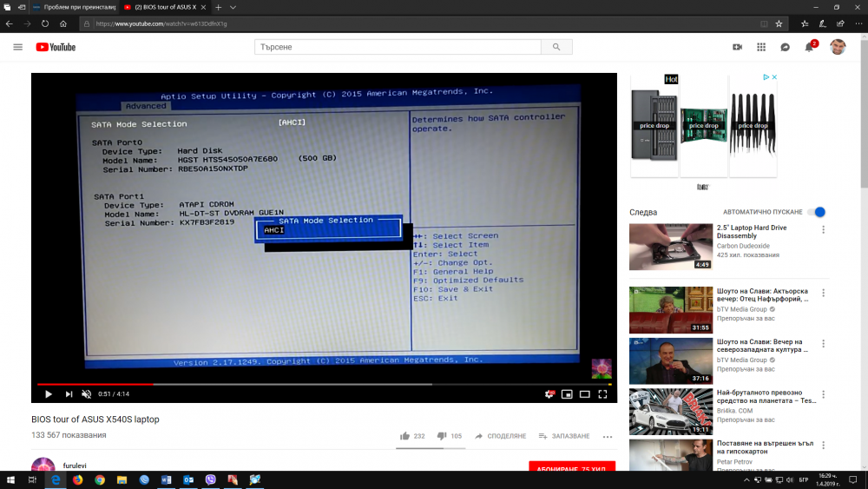Image resolution: width=868 pixels, height=489 pixels.
Task: Open options for Поставяне на вътрешен ъгъл video
Action: coord(823,446)
